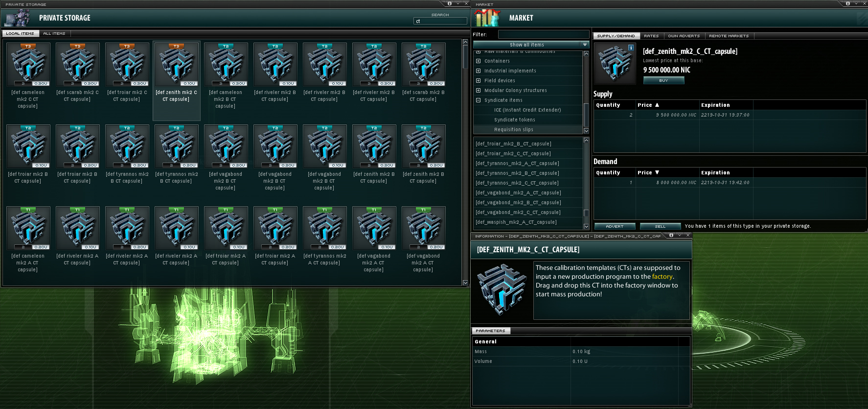Open the Remote Markets tab

click(729, 36)
